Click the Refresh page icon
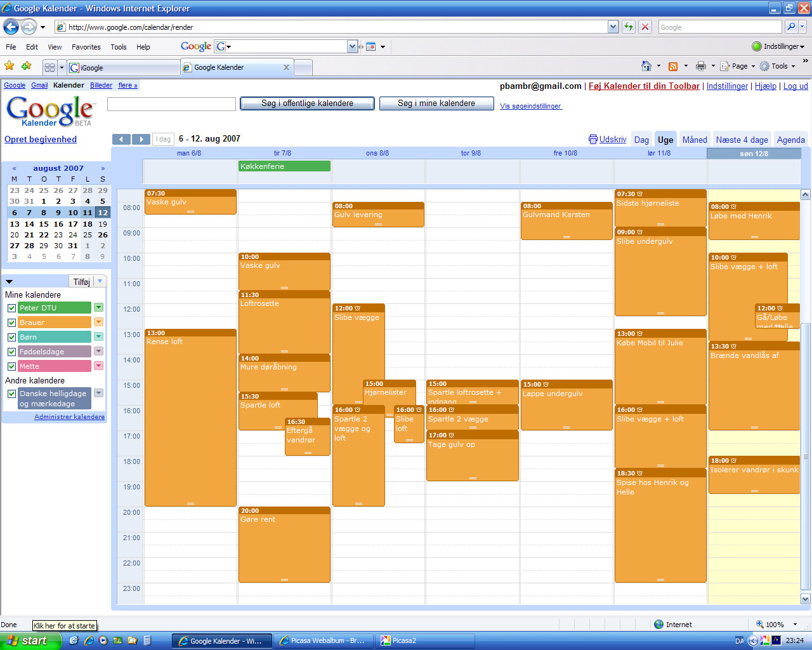Viewport: 812px width, 650px height. click(629, 27)
